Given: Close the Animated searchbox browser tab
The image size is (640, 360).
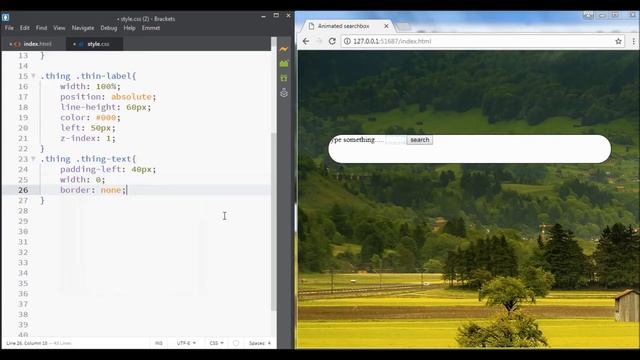Looking at the screenshot, I should pos(386,26).
